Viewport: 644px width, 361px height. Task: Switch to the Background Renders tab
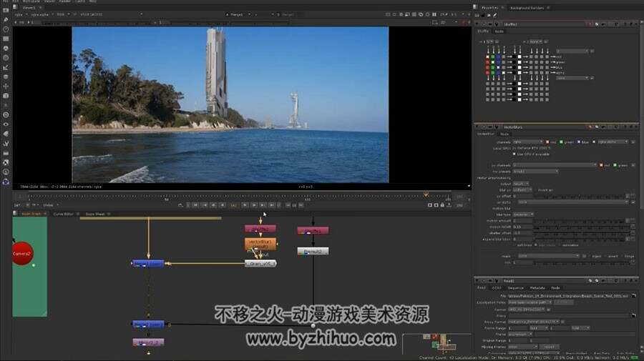tap(527, 8)
